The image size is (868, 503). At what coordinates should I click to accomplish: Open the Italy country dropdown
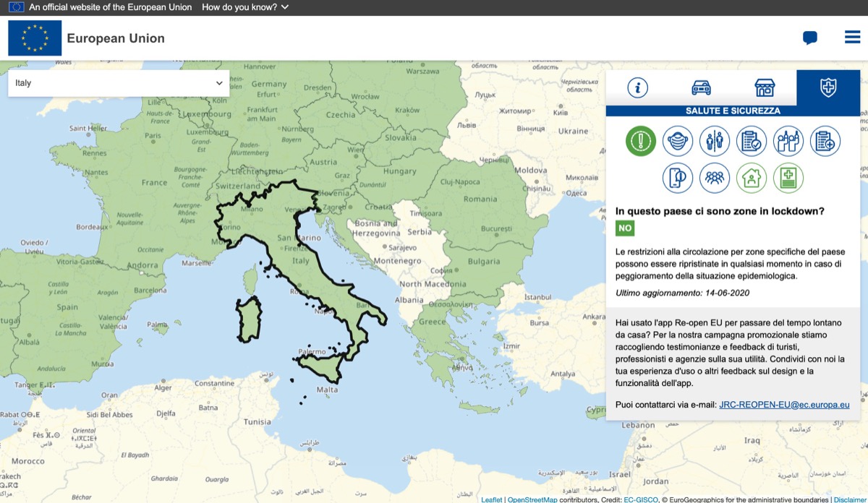(x=119, y=83)
